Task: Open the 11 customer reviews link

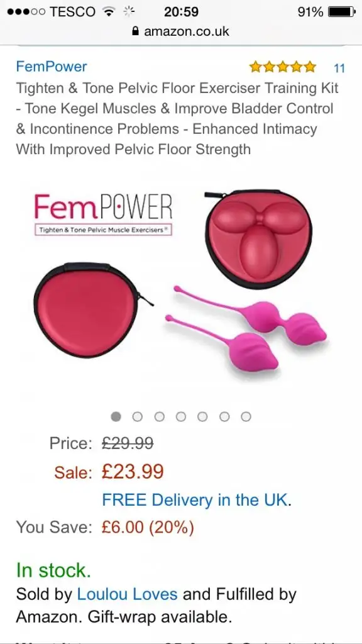Action: (339, 68)
